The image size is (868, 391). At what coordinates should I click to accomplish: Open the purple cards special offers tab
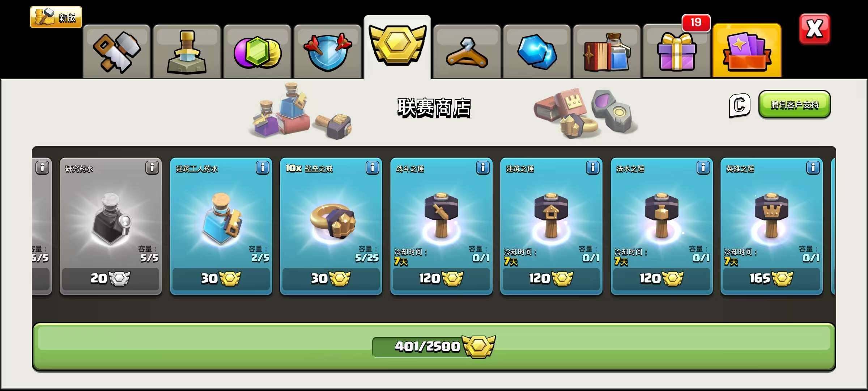click(747, 51)
